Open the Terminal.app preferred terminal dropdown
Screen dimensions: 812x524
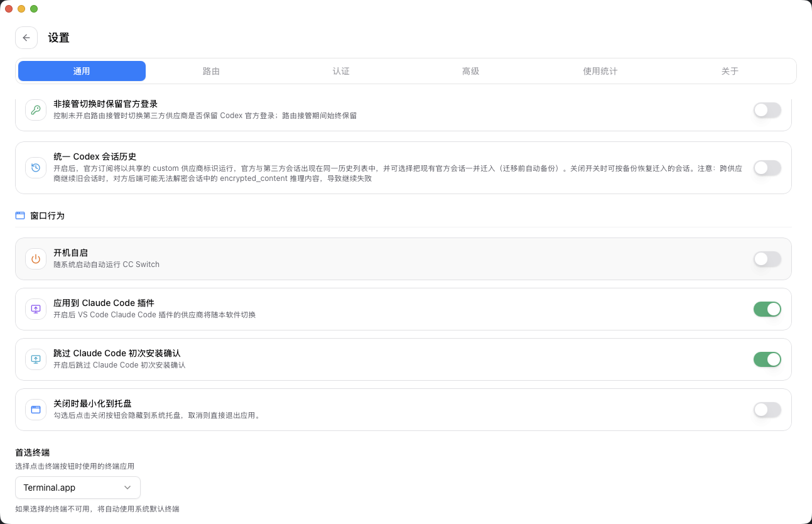point(78,488)
